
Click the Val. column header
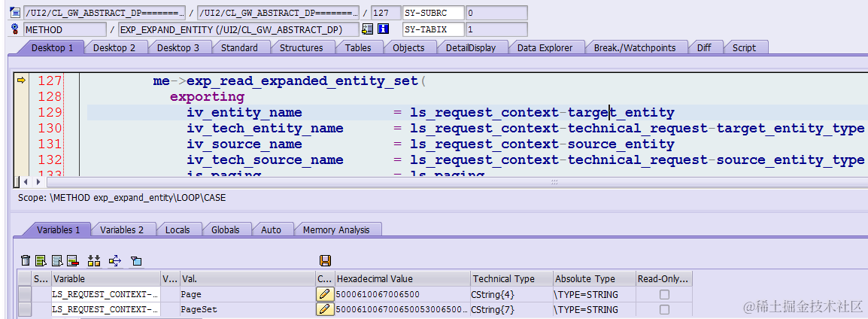pyautogui.click(x=247, y=278)
